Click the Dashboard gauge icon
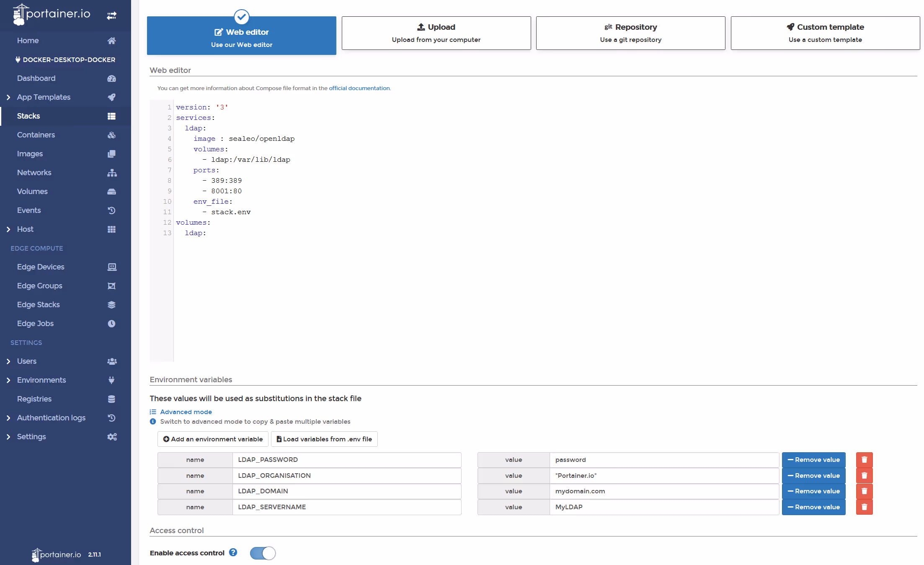The width and height of the screenshot is (924, 565). pyautogui.click(x=111, y=78)
